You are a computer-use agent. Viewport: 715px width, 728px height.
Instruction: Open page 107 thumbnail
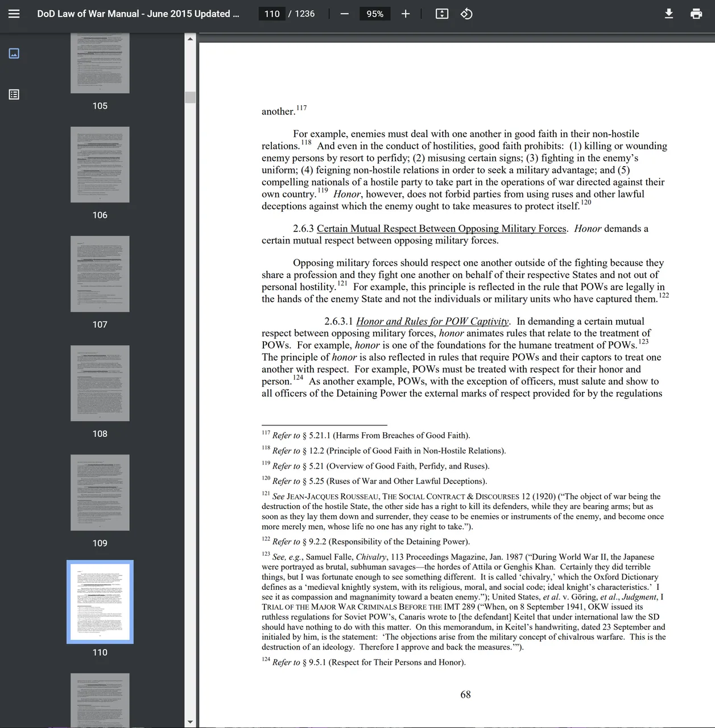100,274
